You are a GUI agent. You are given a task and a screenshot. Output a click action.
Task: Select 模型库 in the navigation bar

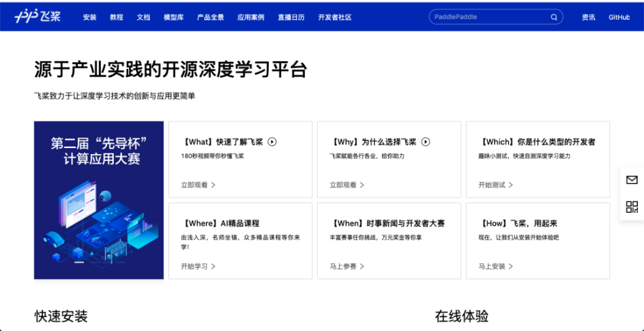pos(173,17)
